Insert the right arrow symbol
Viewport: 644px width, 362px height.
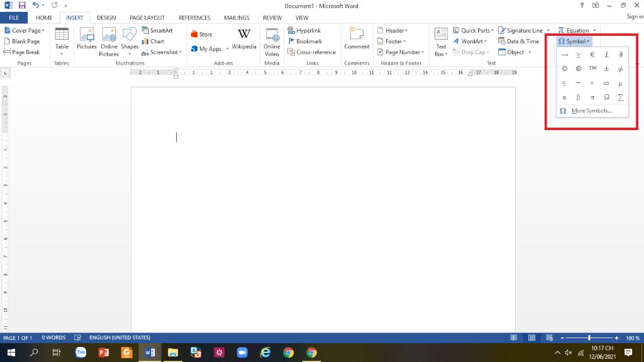[x=564, y=55]
